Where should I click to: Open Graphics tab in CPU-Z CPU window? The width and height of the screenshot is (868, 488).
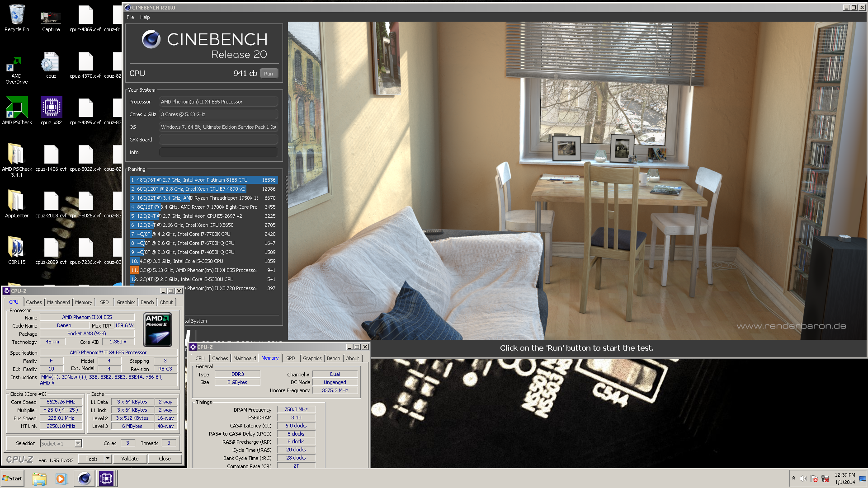[x=126, y=302]
